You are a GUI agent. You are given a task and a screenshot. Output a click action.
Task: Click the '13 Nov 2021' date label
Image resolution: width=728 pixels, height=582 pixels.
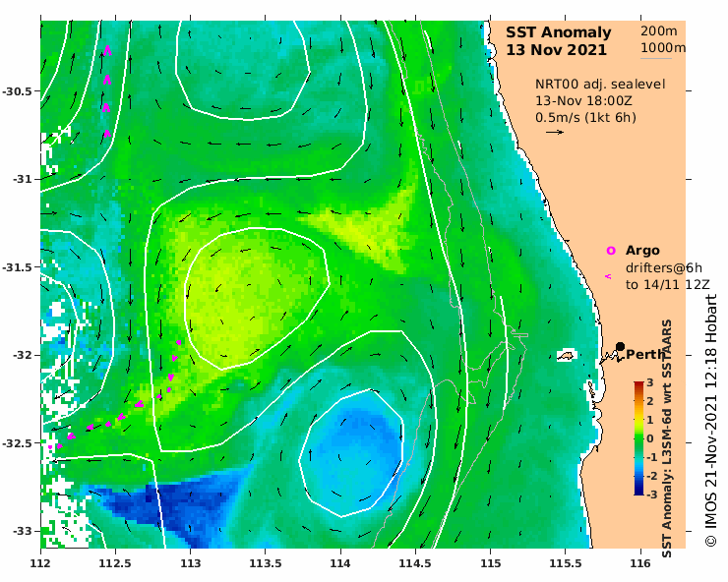556,50
